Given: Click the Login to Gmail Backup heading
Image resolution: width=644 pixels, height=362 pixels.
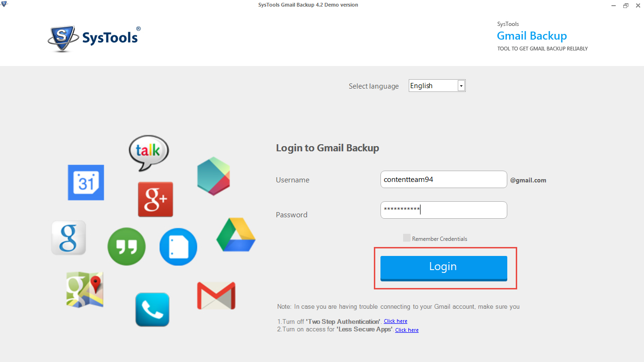Looking at the screenshot, I should point(328,148).
